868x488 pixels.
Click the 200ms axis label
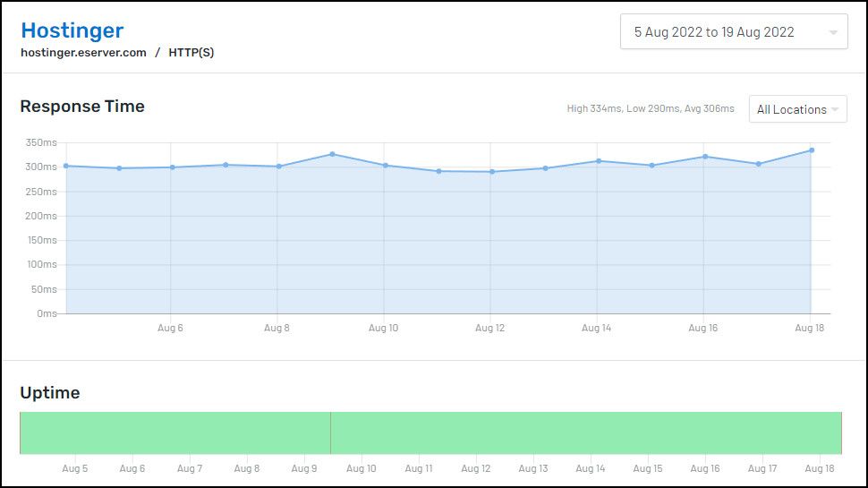pyautogui.click(x=41, y=216)
